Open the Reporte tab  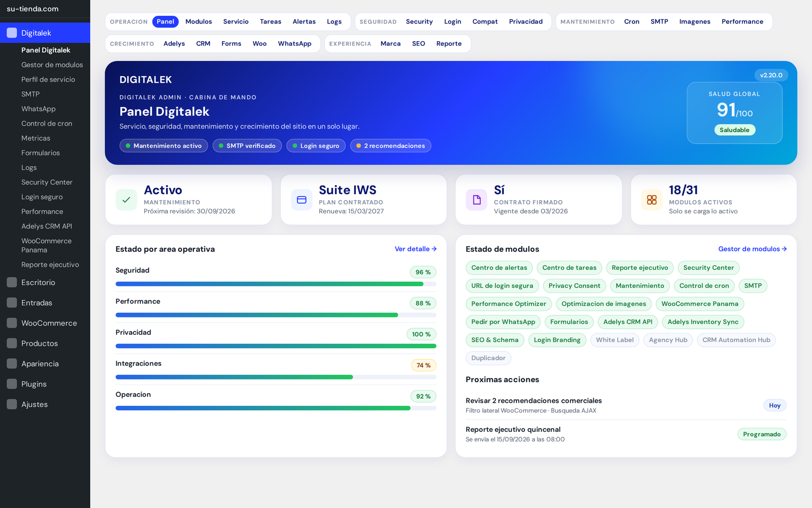coord(449,44)
